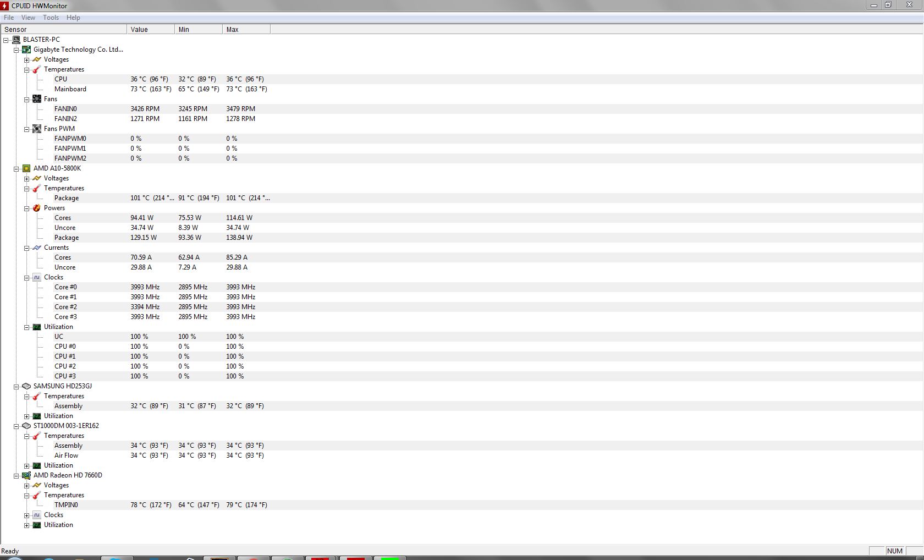This screenshot has height=560, width=924.
Task: Click thermometer icon for A10-5800K Temperatures
Action: pos(37,188)
